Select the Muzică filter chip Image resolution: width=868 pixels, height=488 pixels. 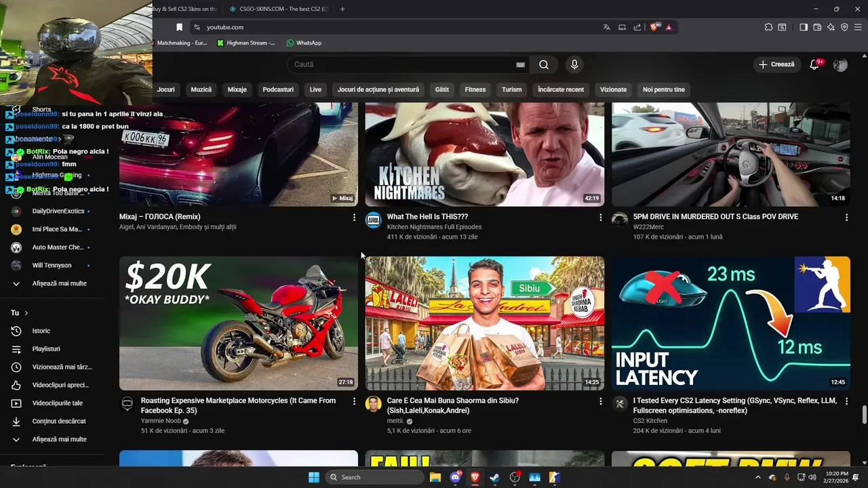point(201,89)
